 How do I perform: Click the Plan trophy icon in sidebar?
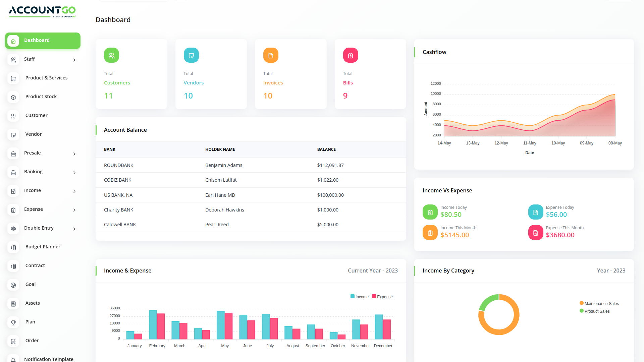coord(13,322)
